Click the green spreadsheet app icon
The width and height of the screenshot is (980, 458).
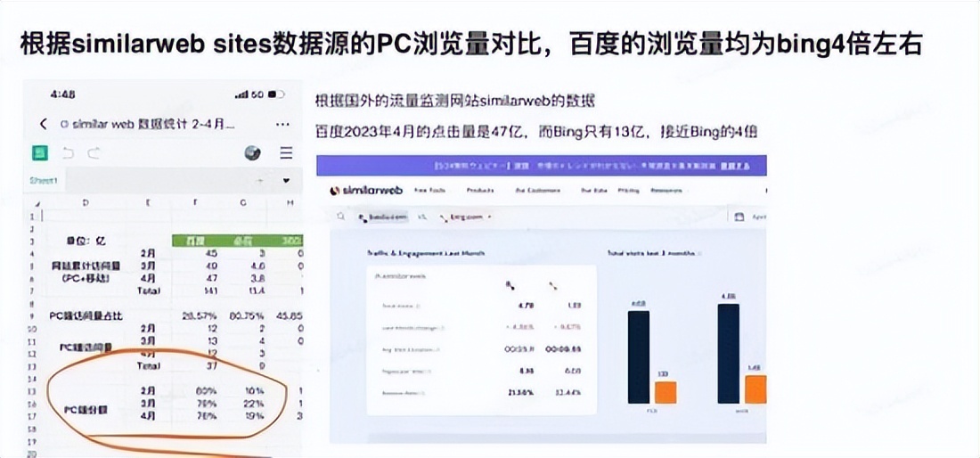click(x=41, y=152)
